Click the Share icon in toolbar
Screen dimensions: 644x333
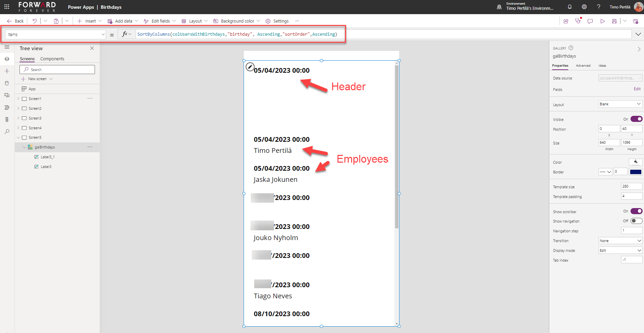point(566,21)
